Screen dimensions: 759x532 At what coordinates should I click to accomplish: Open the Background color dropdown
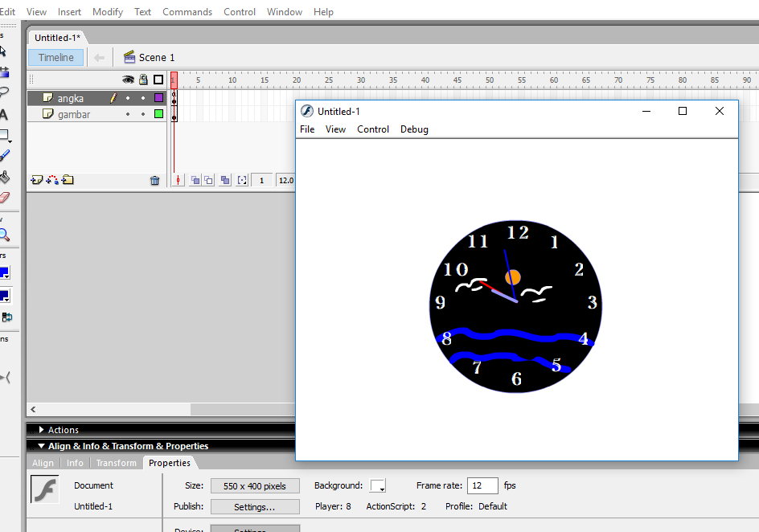(x=377, y=485)
